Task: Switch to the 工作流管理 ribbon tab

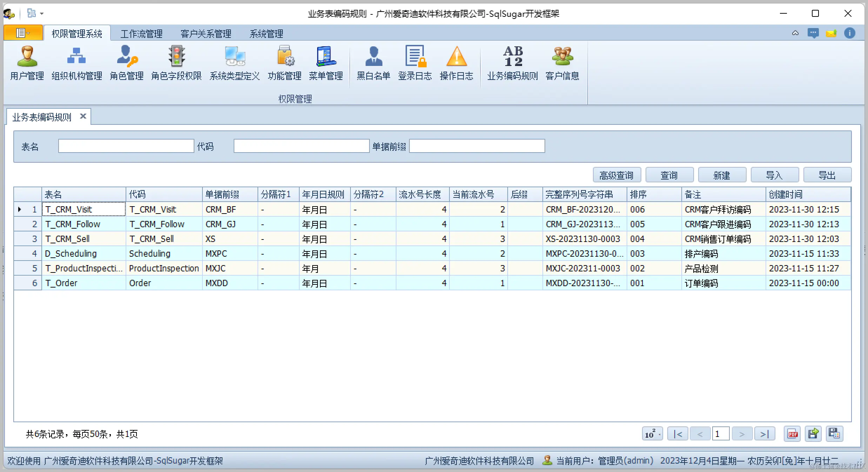Action: (141, 34)
